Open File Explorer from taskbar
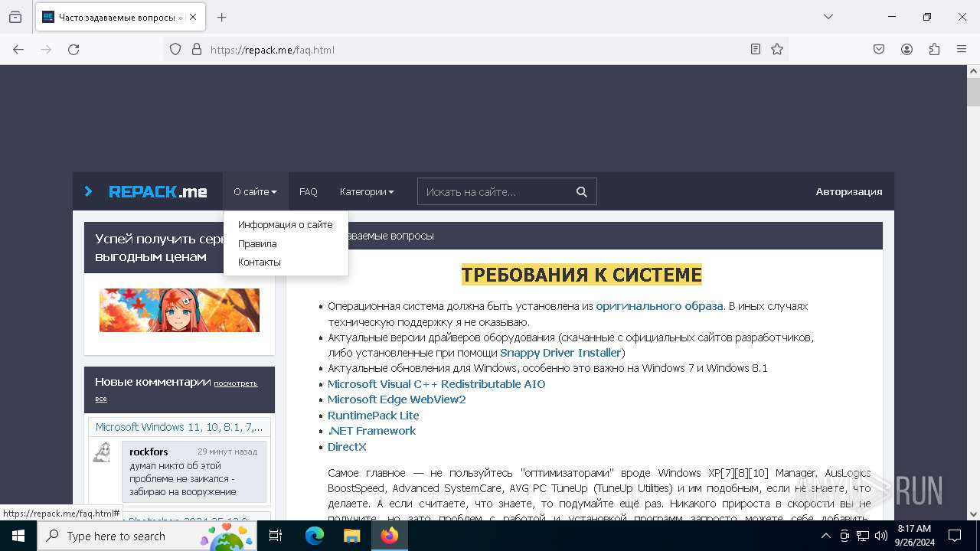980x551 pixels. pyautogui.click(x=351, y=536)
